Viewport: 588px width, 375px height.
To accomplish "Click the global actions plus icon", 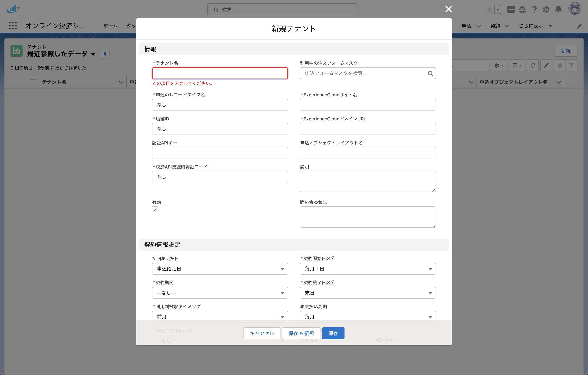I will point(511,10).
